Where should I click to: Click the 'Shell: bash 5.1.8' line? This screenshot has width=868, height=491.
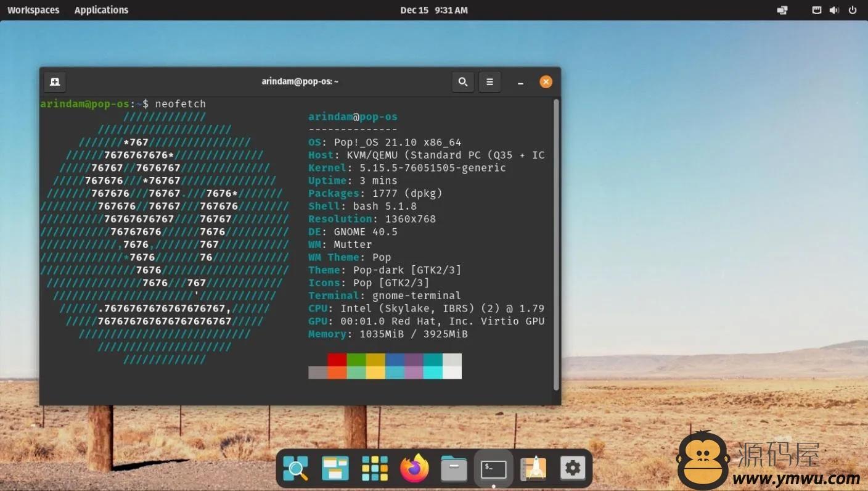pos(362,206)
